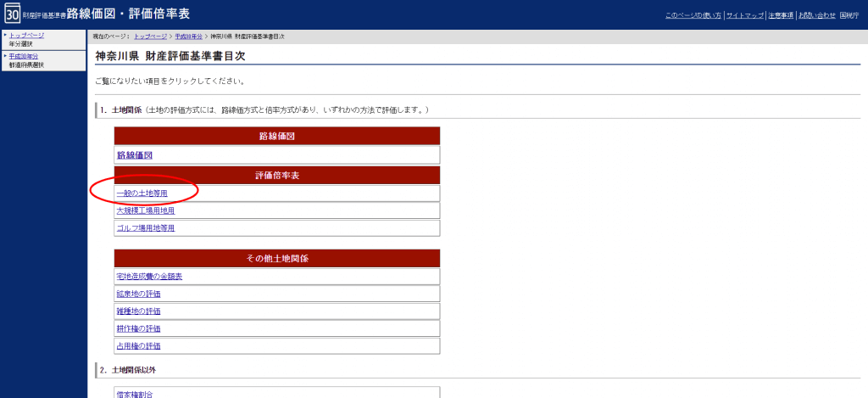This screenshot has width=868, height=398.
Task: Open 占用権の評価 link
Action: 138,346
